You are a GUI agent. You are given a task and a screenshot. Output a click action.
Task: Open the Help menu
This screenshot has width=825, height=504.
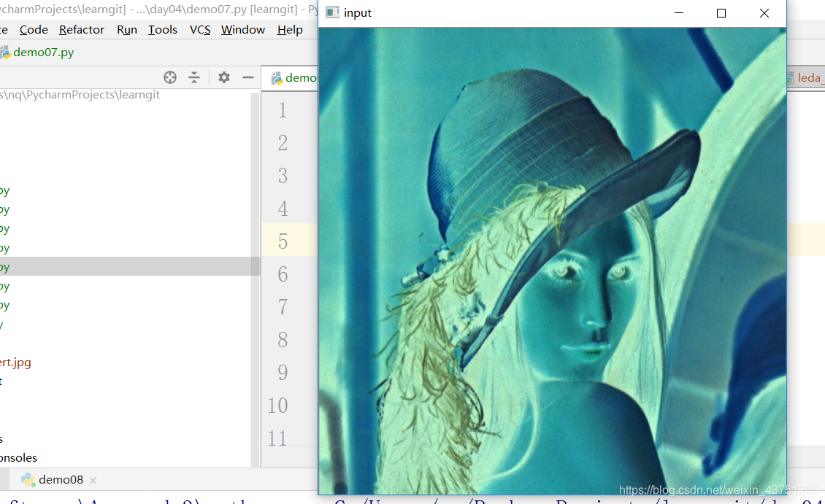[290, 30]
